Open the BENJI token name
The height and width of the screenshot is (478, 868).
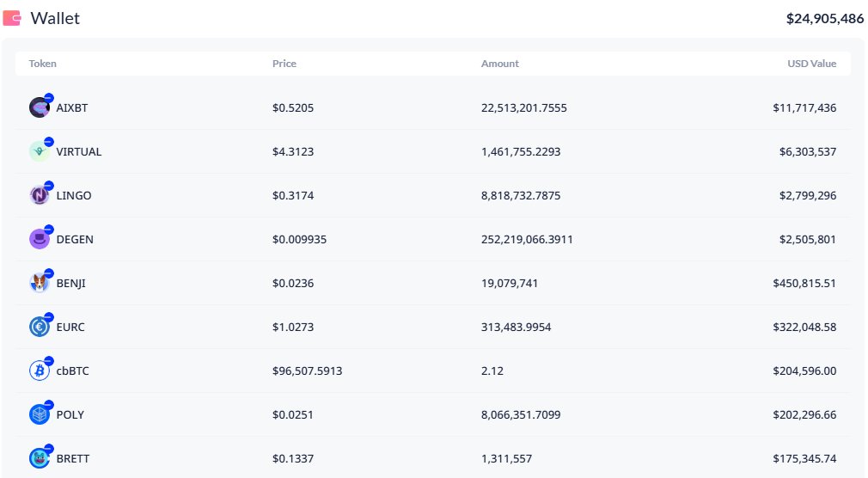coord(70,283)
